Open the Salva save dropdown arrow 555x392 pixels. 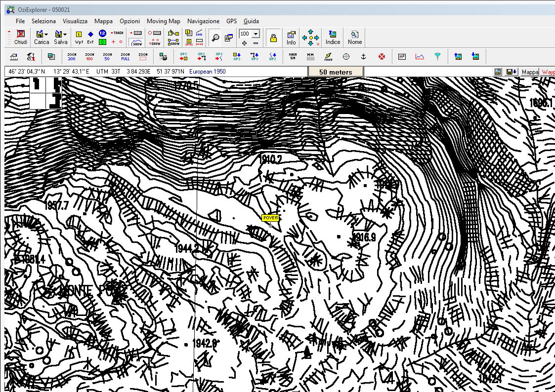pyautogui.click(x=65, y=34)
